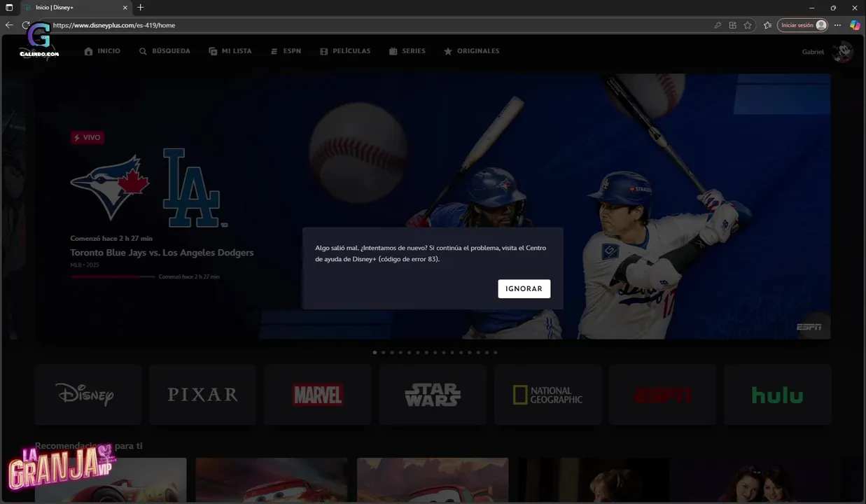Select the Hulu brand tile
866x504 pixels.
pos(777,394)
